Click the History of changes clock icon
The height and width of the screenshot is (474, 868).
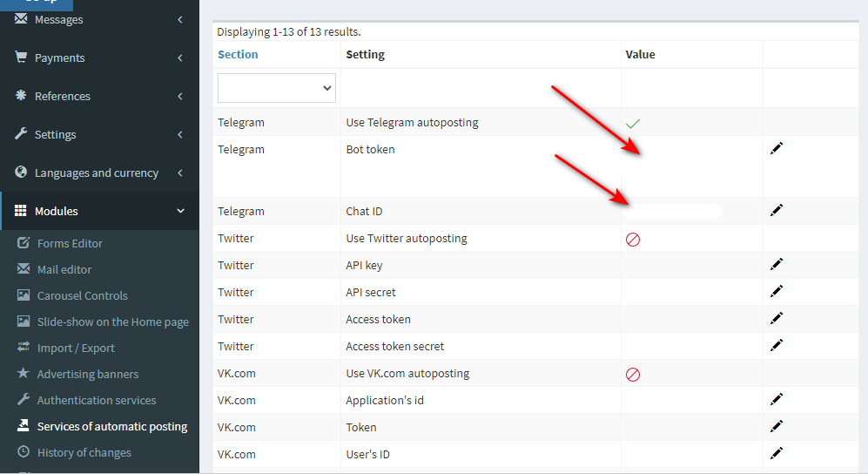coord(24,451)
